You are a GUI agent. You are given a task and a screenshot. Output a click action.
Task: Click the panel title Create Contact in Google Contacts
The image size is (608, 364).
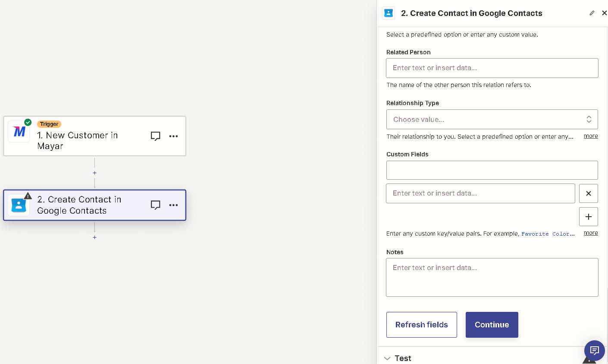[472, 13]
